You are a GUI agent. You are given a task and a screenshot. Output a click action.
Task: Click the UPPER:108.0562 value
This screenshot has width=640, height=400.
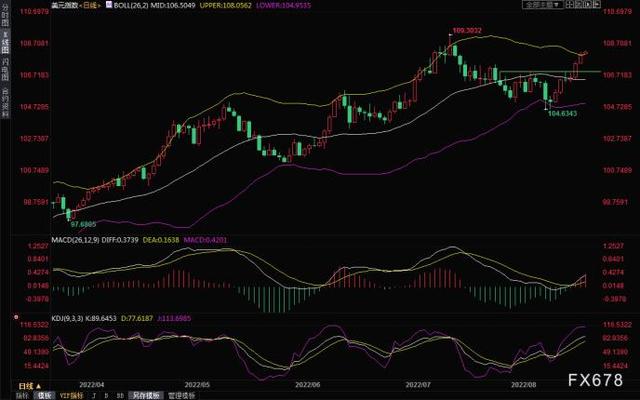click(225, 5)
